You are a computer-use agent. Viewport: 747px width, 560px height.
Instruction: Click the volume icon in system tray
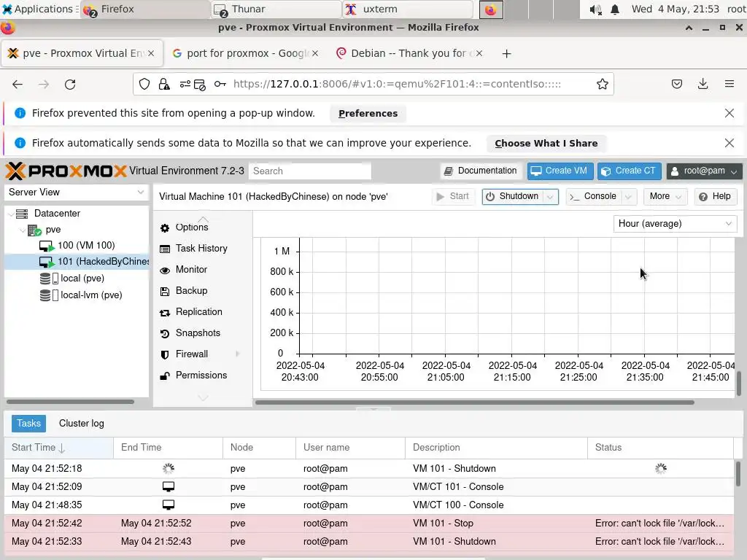coord(595,9)
